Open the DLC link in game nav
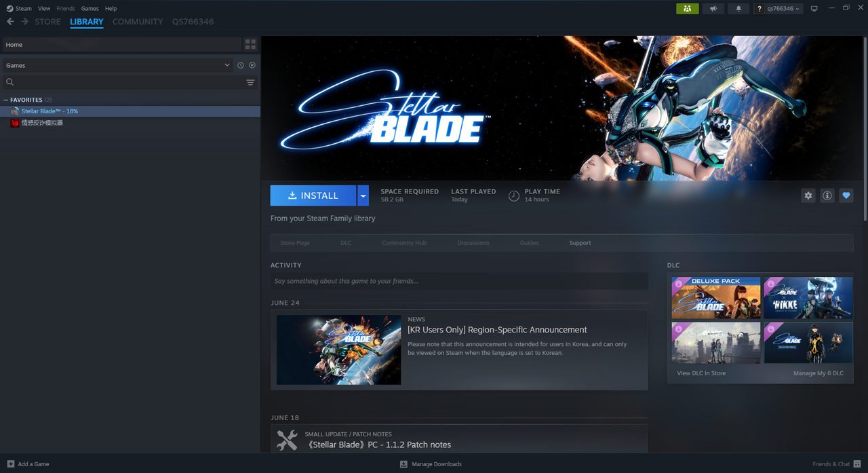This screenshot has height=473, width=868. [x=346, y=243]
